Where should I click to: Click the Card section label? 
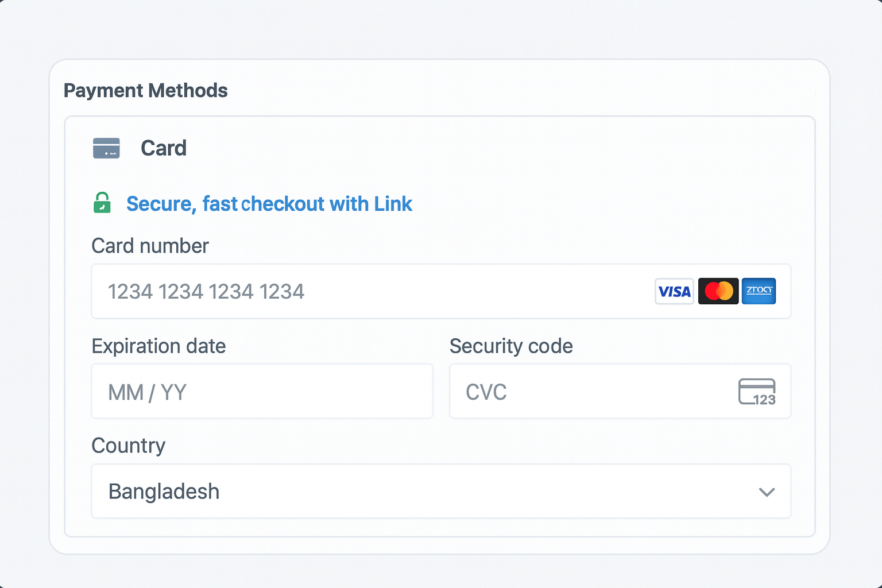[163, 148]
